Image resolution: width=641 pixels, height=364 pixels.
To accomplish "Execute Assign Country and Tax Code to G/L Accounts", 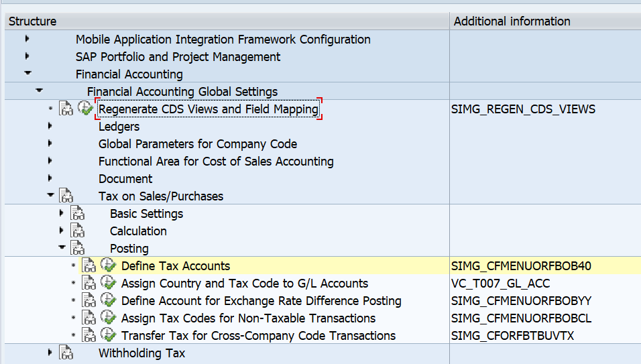I will (x=109, y=283).
